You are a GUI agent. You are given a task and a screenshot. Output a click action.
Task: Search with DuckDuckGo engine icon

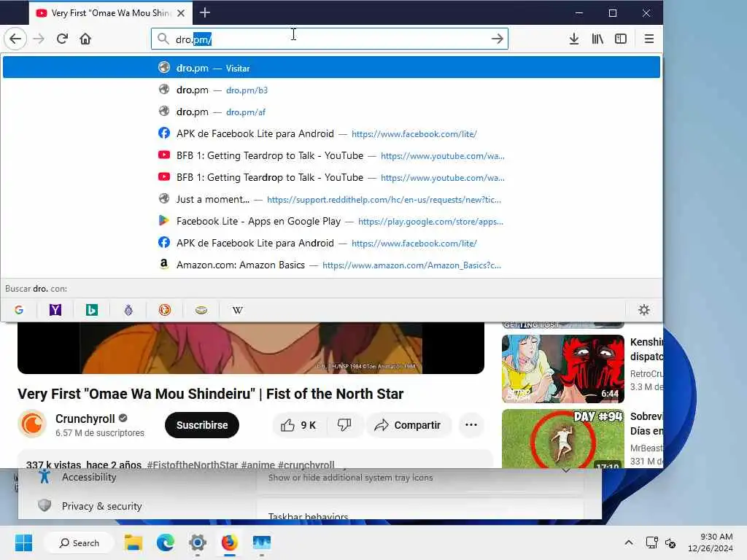pyautogui.click(x=165, y=310)
